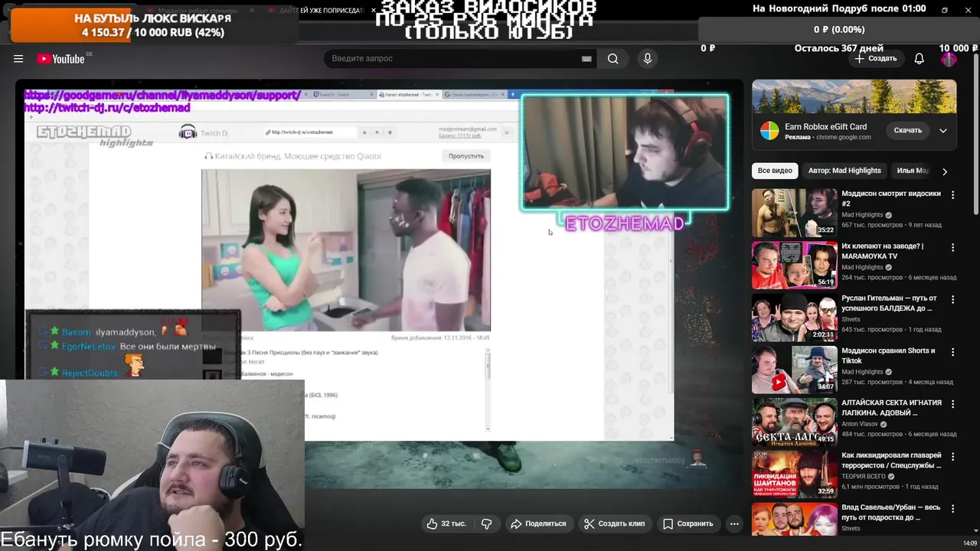This screenshot has width=980, height=551.
Task: Open the YouTube hamburger guide menu
Action: (x=18, y=59)
